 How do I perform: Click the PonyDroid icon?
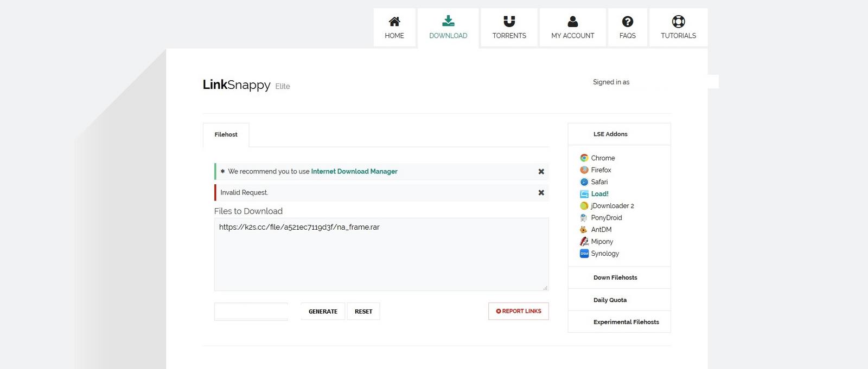pos(584,217)
